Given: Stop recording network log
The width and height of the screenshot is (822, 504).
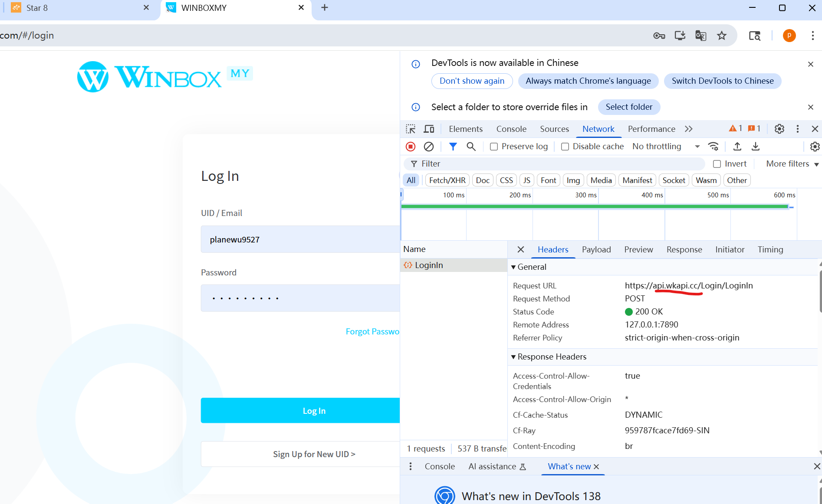Looking at the screenshot, I should pos(411,147).
